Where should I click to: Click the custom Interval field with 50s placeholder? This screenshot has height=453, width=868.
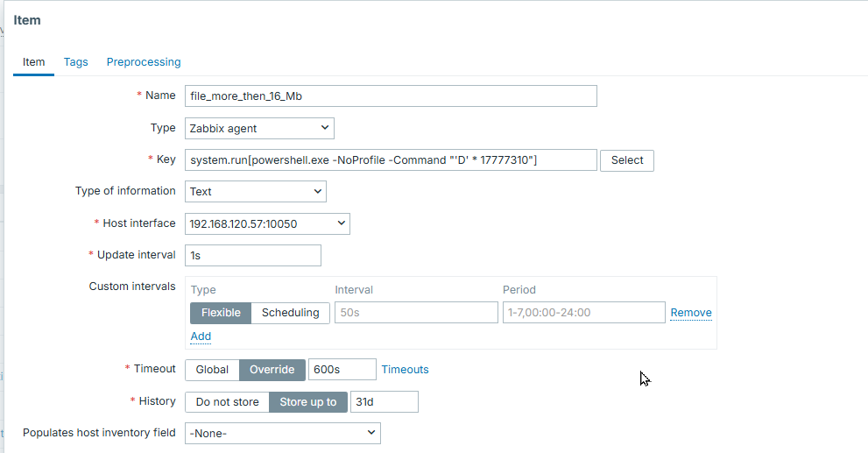pyautogui.click(x=415, y=313)
